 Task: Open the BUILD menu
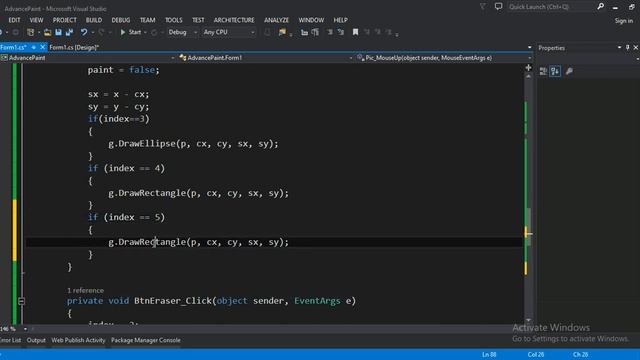click(x=94, y=20)
